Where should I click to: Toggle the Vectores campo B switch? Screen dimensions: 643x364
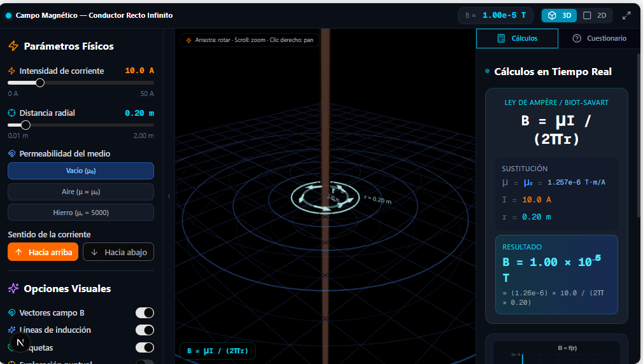point(145,312)
